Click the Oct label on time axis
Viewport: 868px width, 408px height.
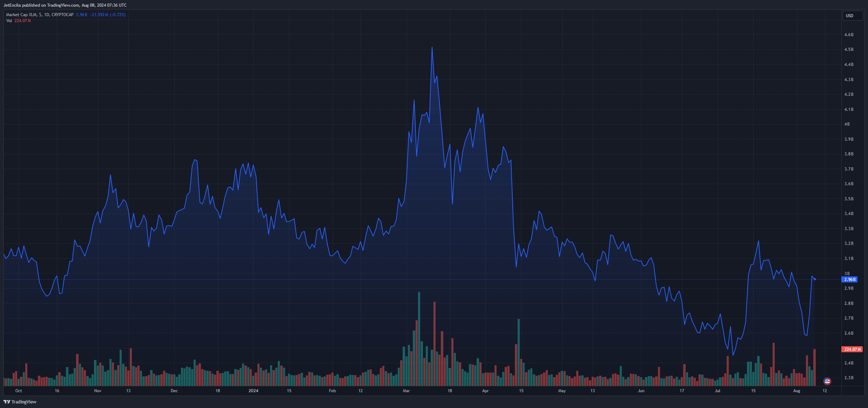click(x=19, y=391)
